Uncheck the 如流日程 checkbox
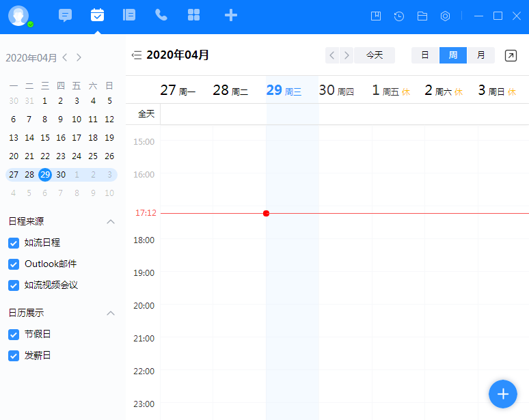Image resolution: width=529 pixels, height=420 pixels. pyautogui.click(x=14, y=243)
